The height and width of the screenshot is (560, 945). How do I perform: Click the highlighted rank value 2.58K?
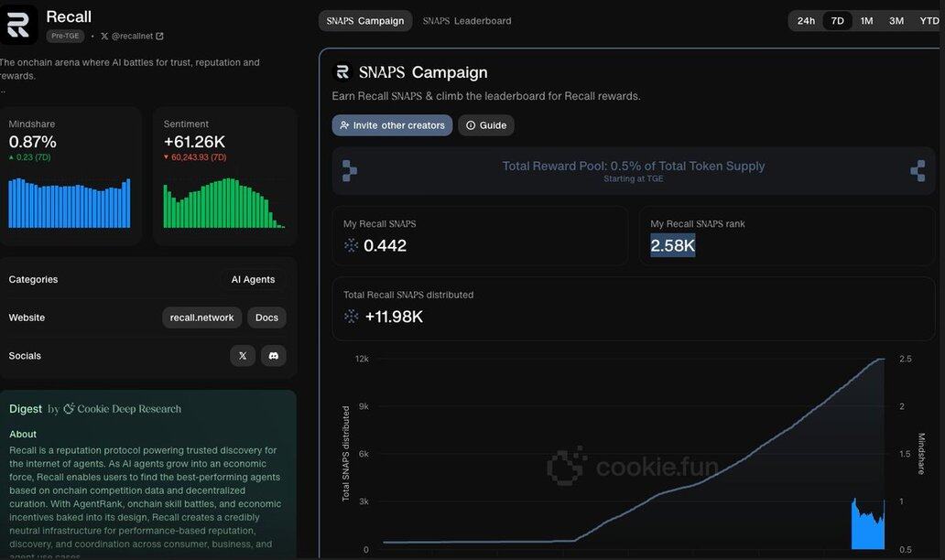[673, 245]
